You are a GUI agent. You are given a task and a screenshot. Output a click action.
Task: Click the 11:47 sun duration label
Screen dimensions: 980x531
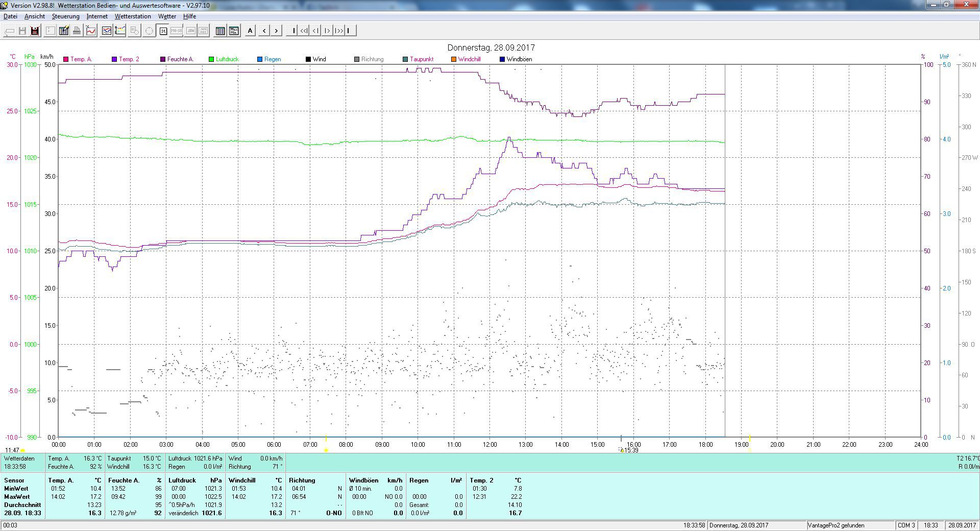coord(12,450)
